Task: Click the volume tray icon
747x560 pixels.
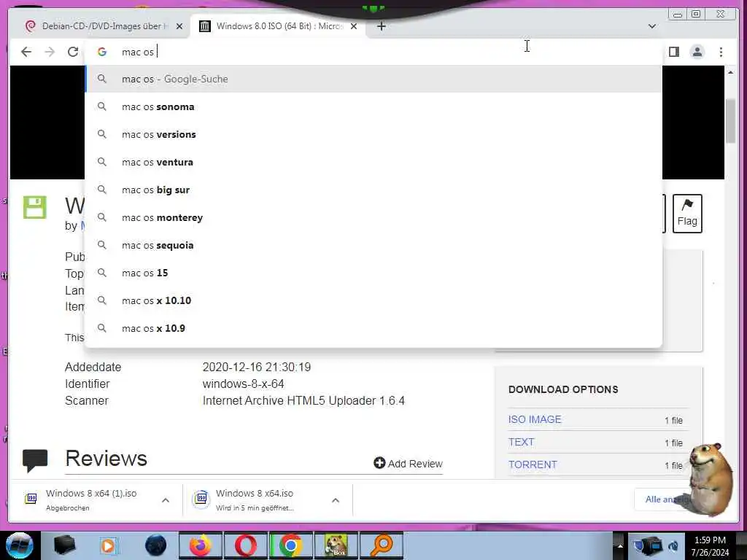Action: (x=673, y=546)
